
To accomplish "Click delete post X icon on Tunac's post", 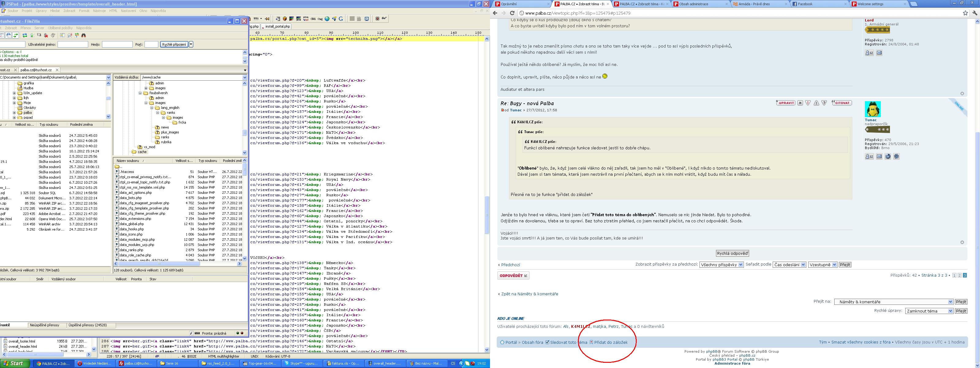I will point(800,103).
